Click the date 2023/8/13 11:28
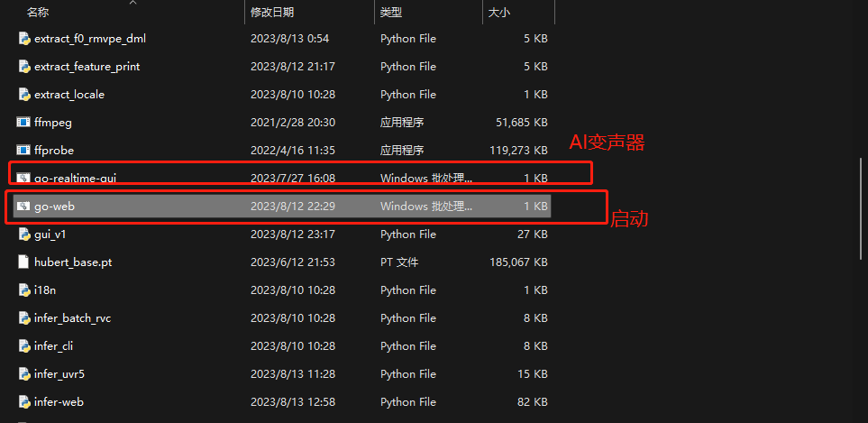 [x=292, y=374]
